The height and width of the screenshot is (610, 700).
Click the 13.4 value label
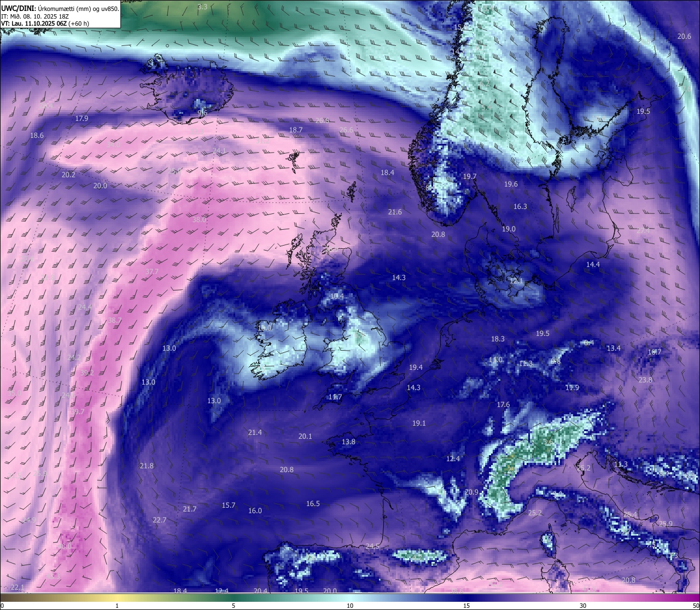pos(614,348)
